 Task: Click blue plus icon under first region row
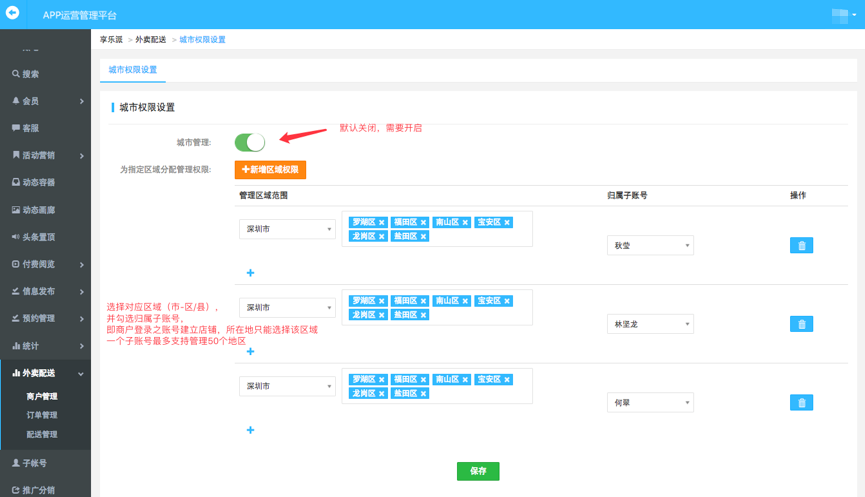(250, 273)
